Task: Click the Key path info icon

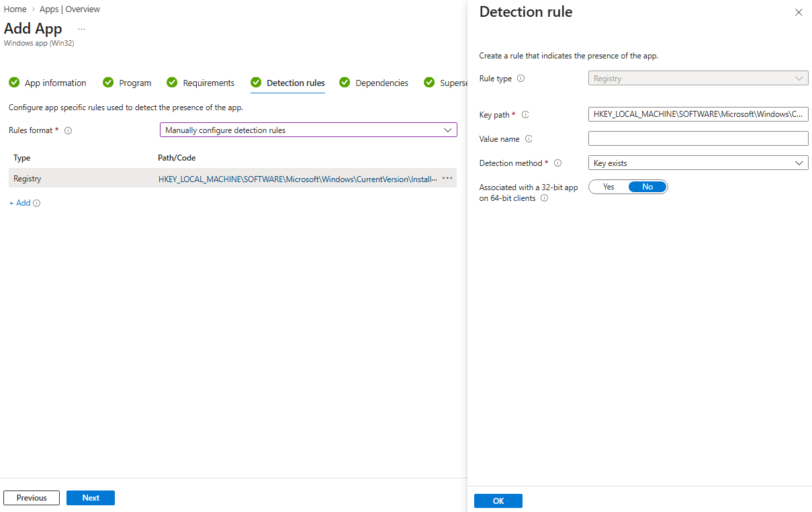Action: click(x=525, y=115)
